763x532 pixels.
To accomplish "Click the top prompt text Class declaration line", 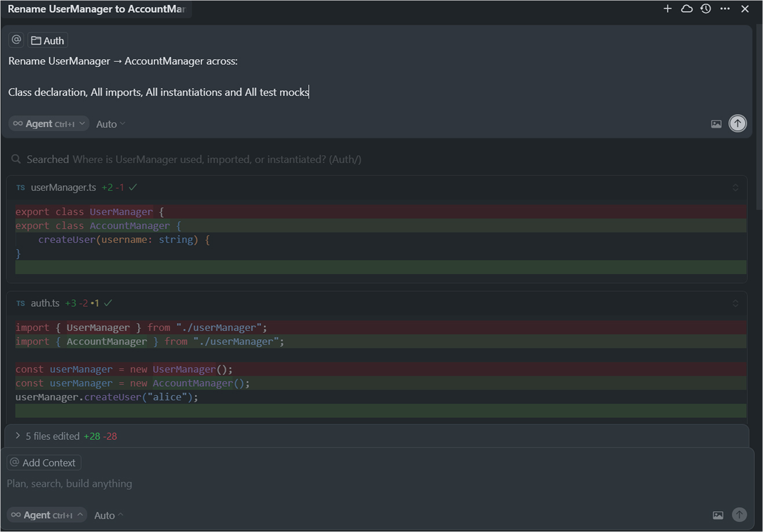I will coord(159,92).
